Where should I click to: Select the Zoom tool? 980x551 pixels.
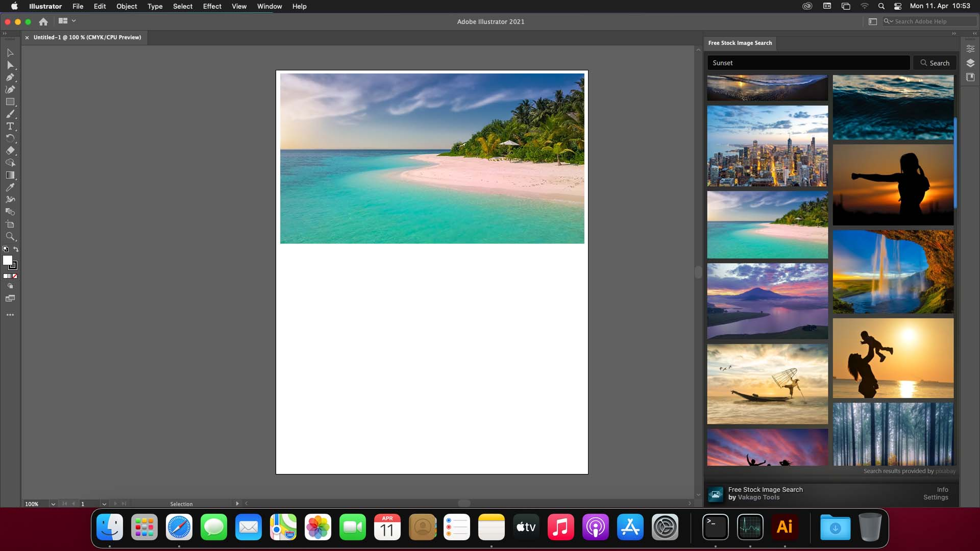pos(10,236)
